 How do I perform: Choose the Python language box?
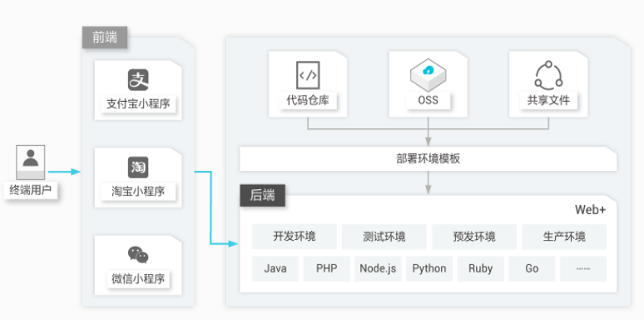click(x=429, y=268)
